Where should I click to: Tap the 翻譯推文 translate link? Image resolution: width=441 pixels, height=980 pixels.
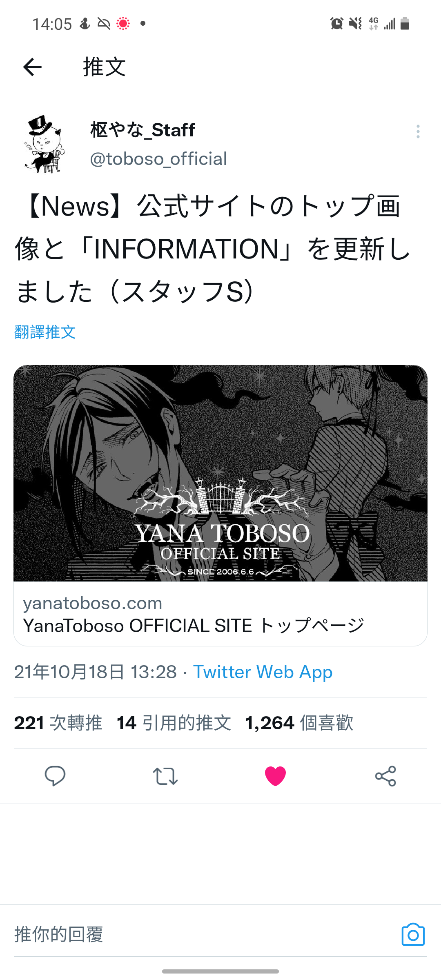(45, 332)
